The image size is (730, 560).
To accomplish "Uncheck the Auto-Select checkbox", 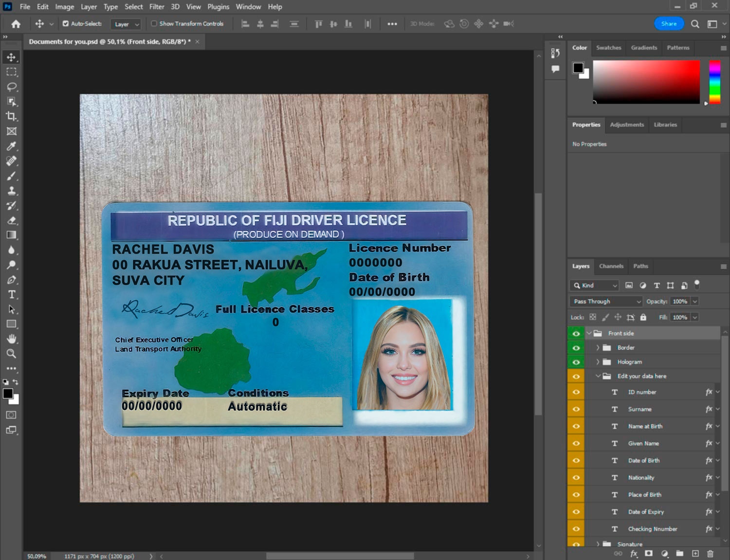I will pyautogui.click(x=66, y=23).
